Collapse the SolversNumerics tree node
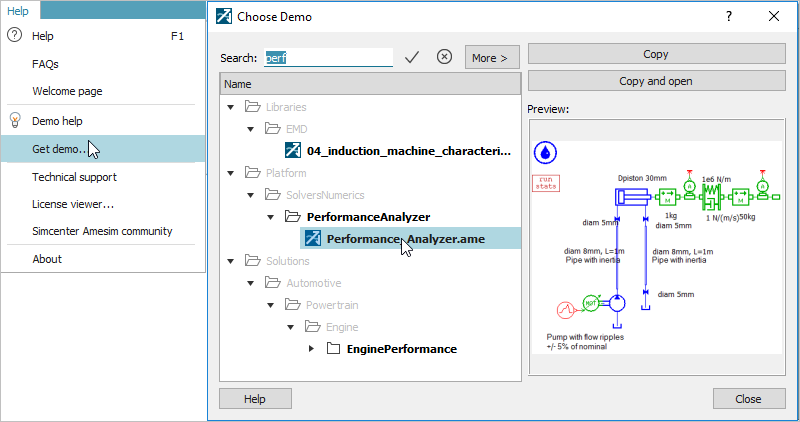The width and height of the screenshot is (800, 422). (x=251, y=195)
